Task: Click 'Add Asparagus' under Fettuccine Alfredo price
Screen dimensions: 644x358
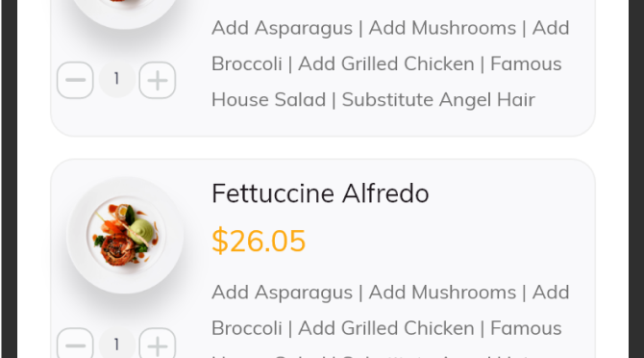Action: tap(283, 293)
